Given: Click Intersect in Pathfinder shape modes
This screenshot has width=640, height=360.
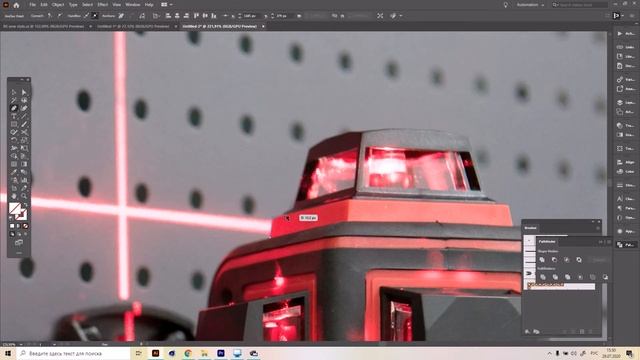Looking at the screenshot, I should coord(567,260).
